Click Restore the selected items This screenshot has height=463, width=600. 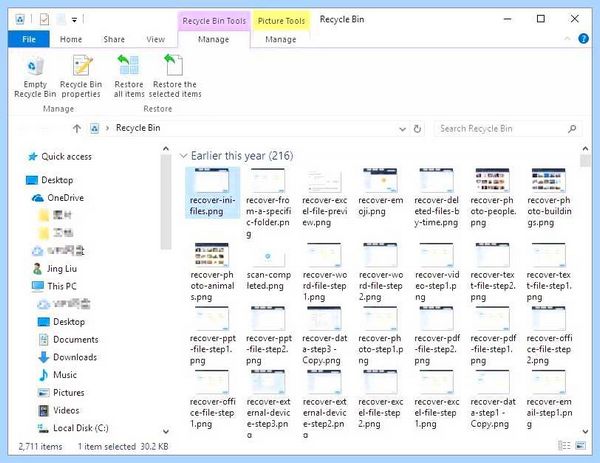point(175,77)
